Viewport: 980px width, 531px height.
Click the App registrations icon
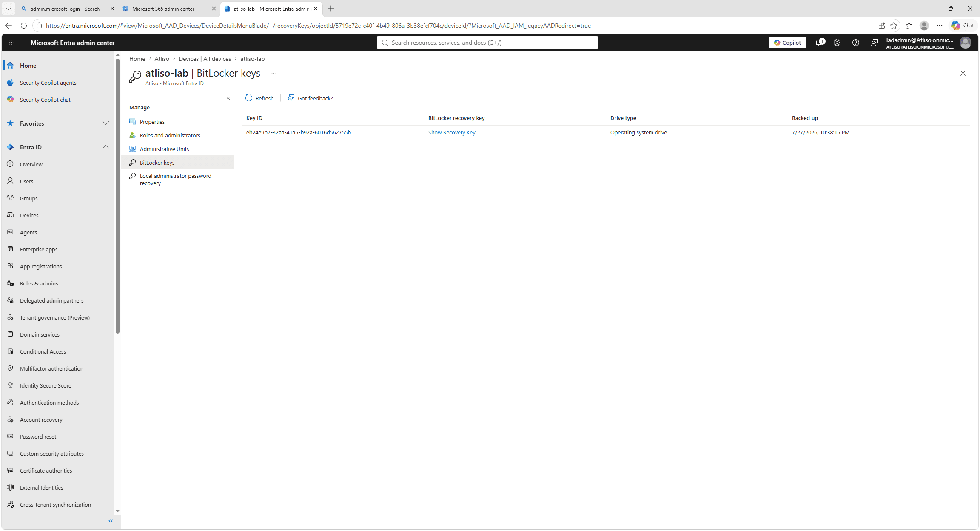point(11,266)
